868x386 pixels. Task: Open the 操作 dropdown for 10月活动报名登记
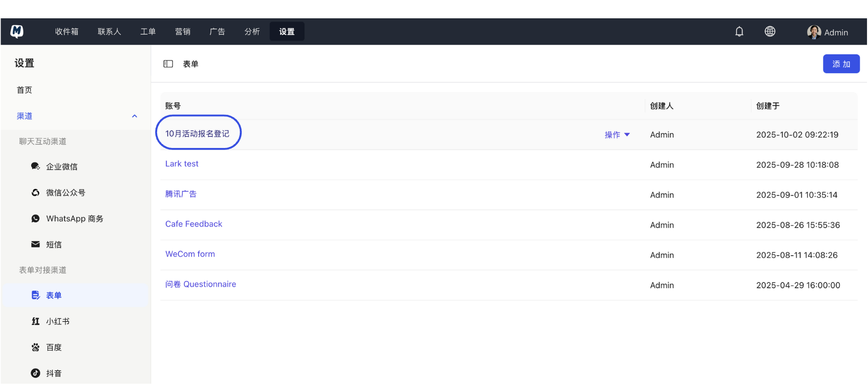617,135
